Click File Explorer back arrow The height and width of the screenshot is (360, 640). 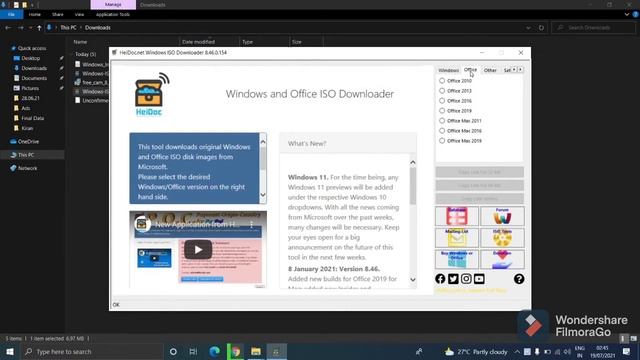click(x=8, y=28)
